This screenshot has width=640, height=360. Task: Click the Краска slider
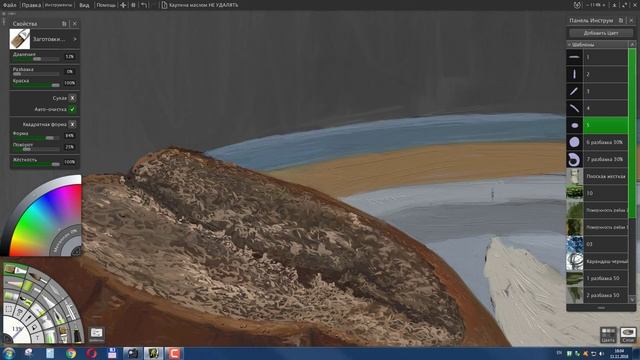[36, 85]
